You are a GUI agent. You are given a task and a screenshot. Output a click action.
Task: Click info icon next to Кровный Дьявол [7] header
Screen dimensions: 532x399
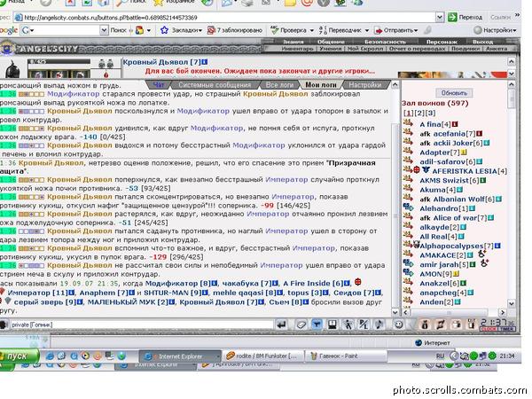tap(205, 62)
